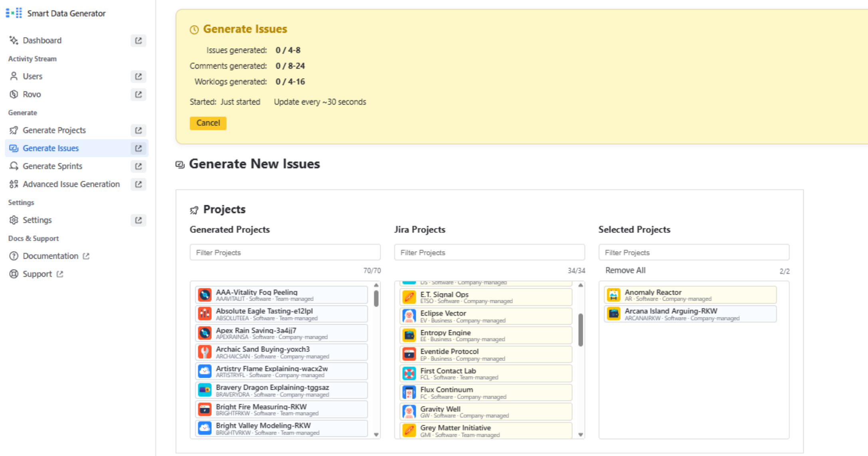Image resolution: width=868 pixels, height=456 pixels.
Task: Open the Documentation link
Action: pyautogui.click(x=50, y=256)
